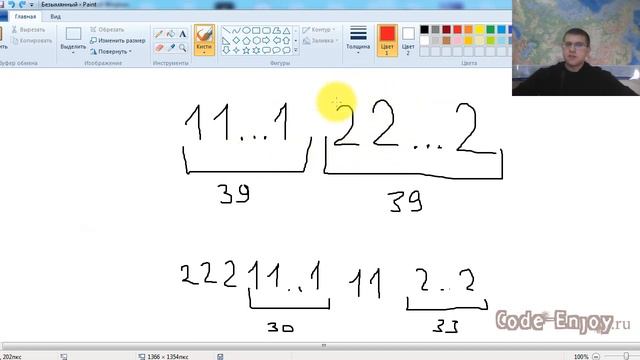Open the Повернуть (Rotate) dropdown
Image resolution: width=640 pixels, height=360 pixels.
click(111, 52)
